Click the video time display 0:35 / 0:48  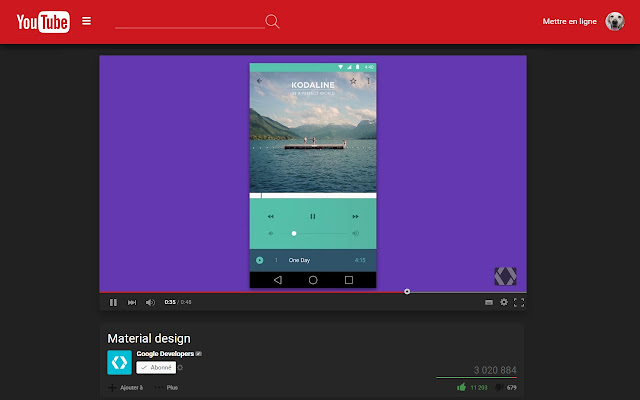(x=178, y=302)
